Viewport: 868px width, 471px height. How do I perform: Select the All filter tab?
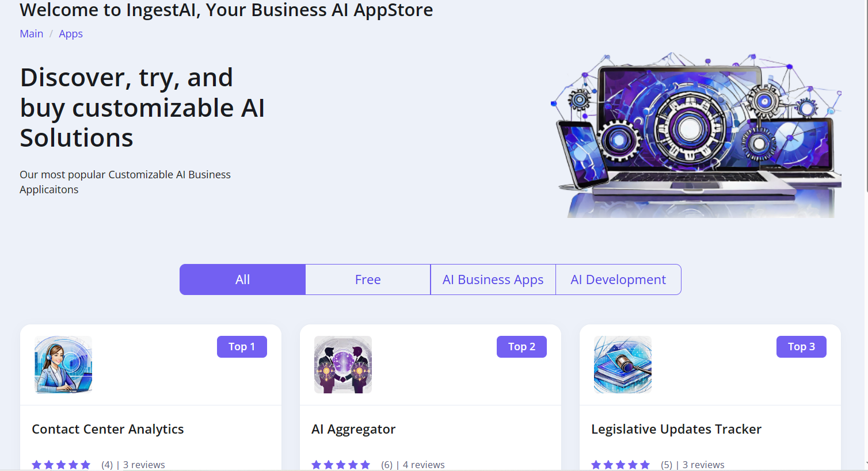(x=242, y=279)
